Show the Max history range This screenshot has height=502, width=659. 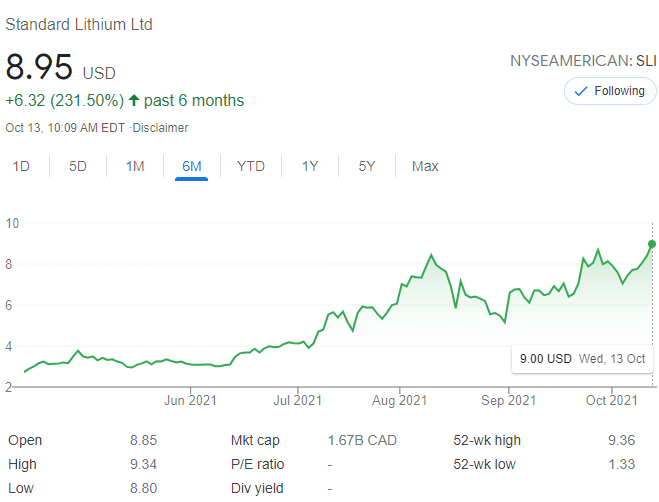[x=425, y=166]
